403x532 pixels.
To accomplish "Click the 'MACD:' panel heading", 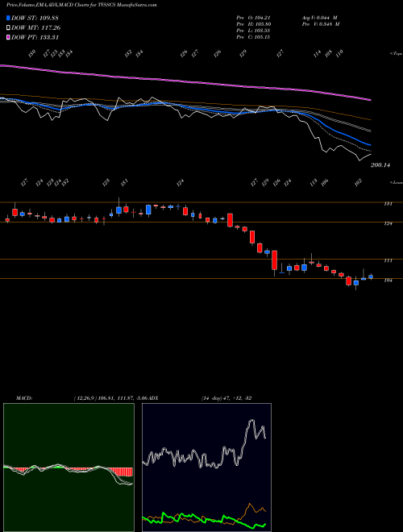I will point(24,398).
